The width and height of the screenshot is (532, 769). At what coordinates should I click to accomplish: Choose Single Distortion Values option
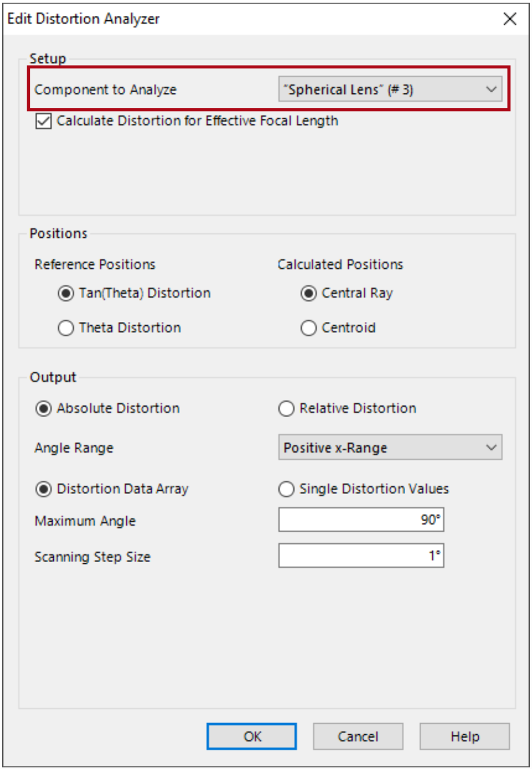click(286, 489)
